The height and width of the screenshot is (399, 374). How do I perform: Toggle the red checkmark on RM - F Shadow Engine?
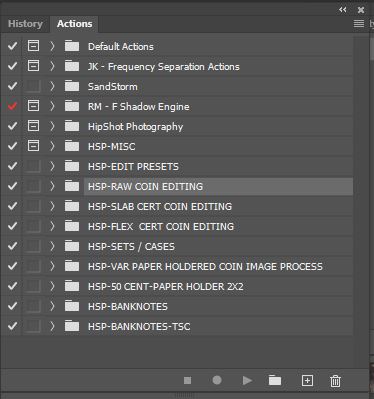[12, 106]
